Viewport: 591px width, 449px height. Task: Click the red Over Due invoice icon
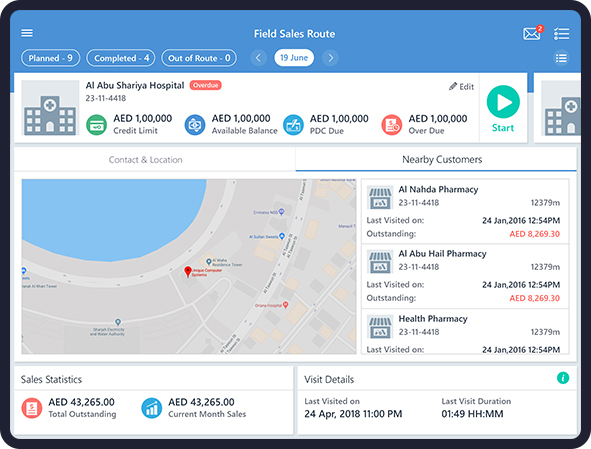pos(392,125)
